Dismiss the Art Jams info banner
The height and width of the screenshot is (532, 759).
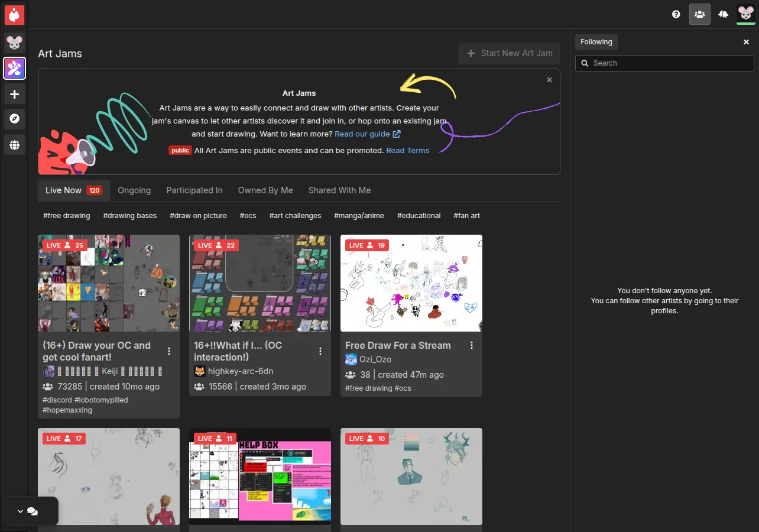click(x=549, y=80)
